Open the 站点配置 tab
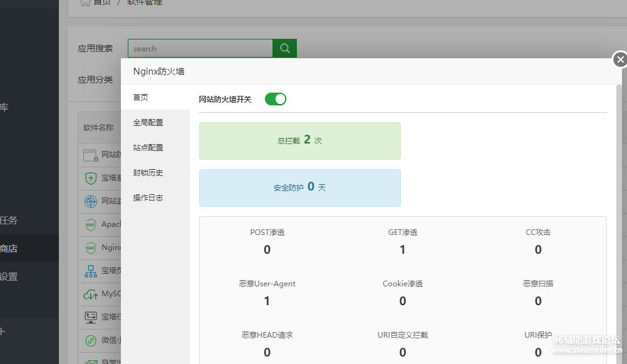The width and height of the screenshot is (627, 364). (148, 148)
